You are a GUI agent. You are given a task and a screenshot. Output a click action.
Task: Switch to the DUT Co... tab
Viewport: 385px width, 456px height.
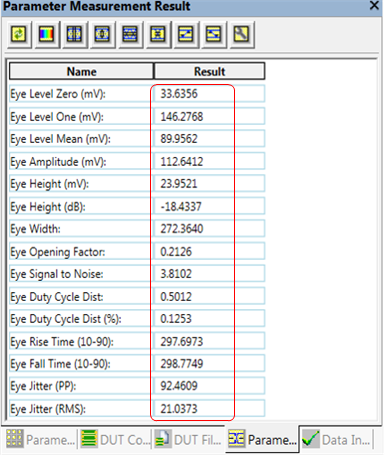click(115, 440)
